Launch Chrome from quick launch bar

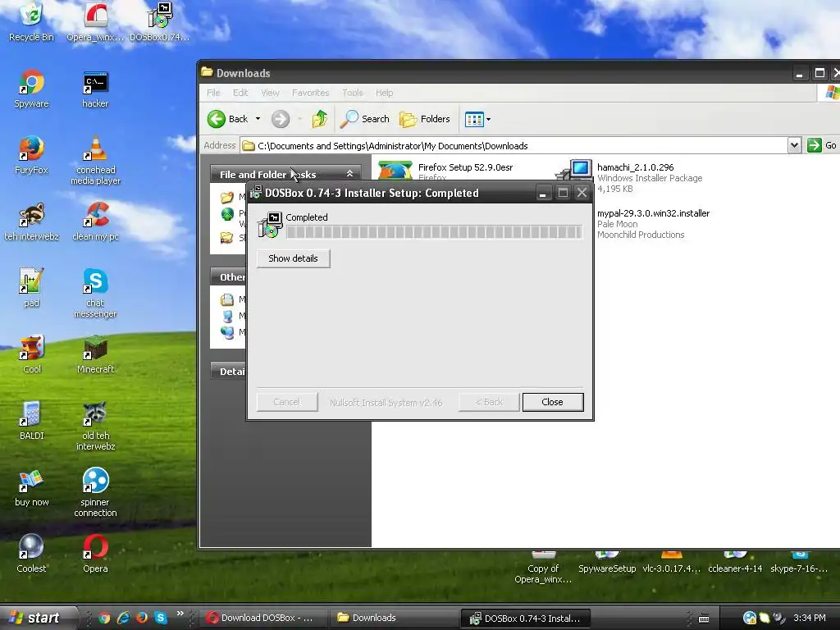click(104, 618)
